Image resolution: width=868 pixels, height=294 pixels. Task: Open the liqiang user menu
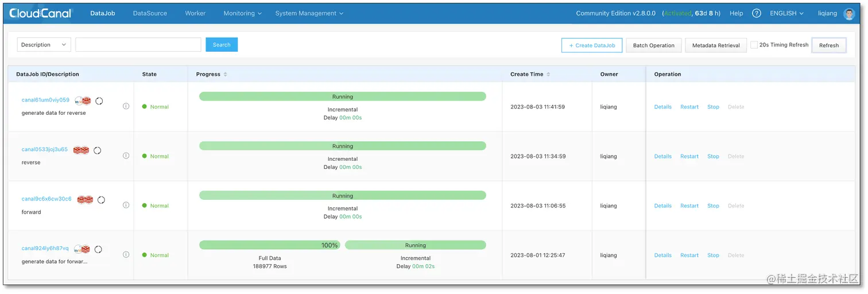pyautogui.click(x=827, y=13)
